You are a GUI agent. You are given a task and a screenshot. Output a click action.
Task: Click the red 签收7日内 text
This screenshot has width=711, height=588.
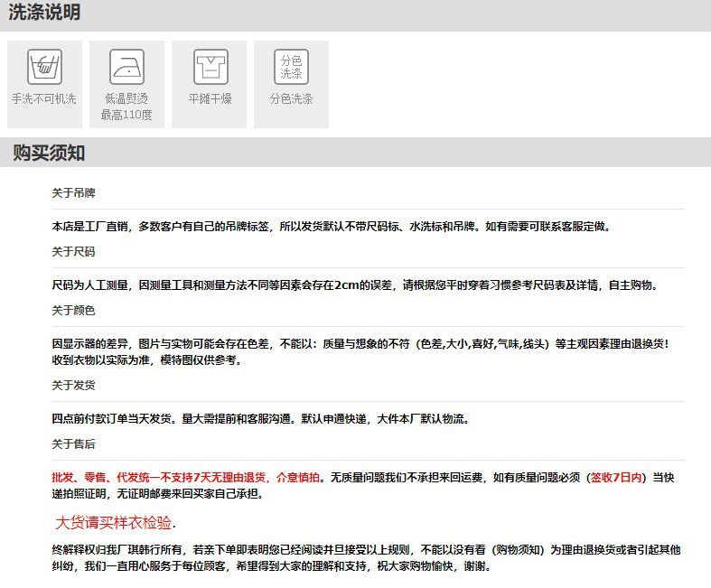(x=616, y=477)
